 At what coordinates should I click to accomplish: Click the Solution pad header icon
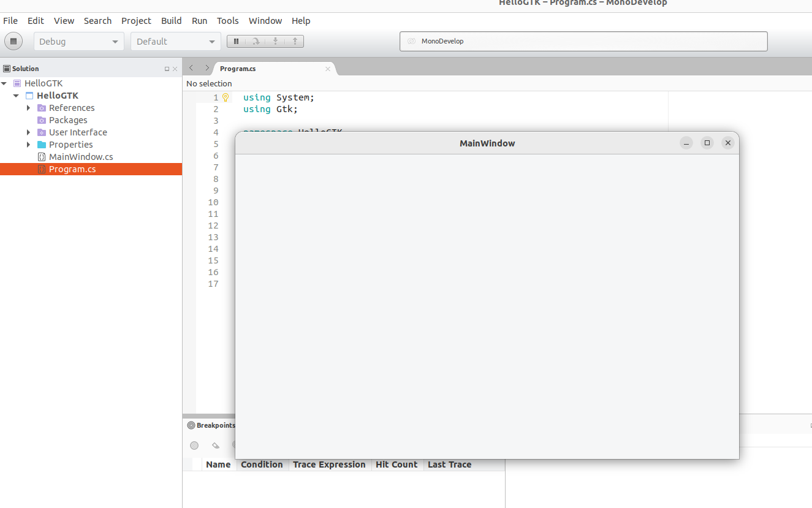[7, 69]
